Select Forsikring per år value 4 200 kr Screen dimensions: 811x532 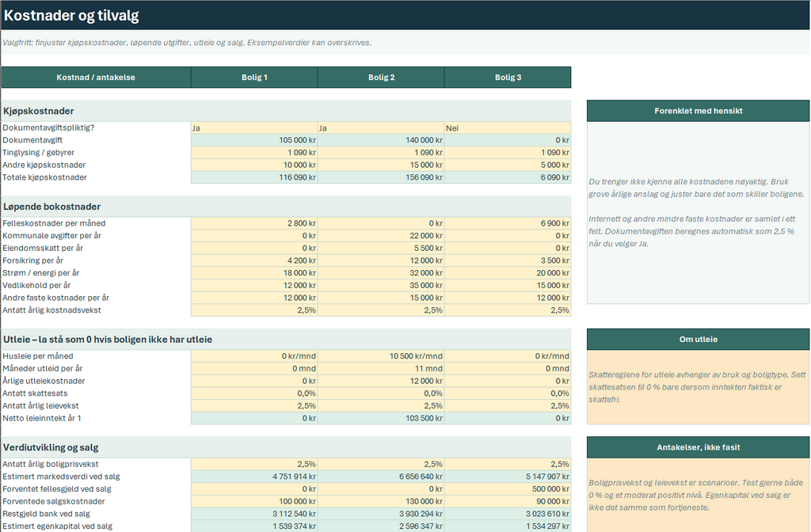(x=254, y=260)
